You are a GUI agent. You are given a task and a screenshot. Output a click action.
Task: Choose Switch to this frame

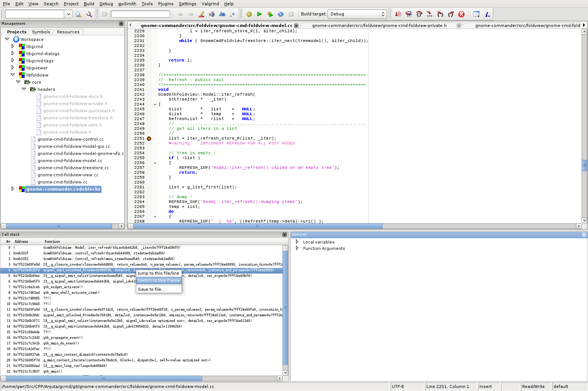coord(159,280)
